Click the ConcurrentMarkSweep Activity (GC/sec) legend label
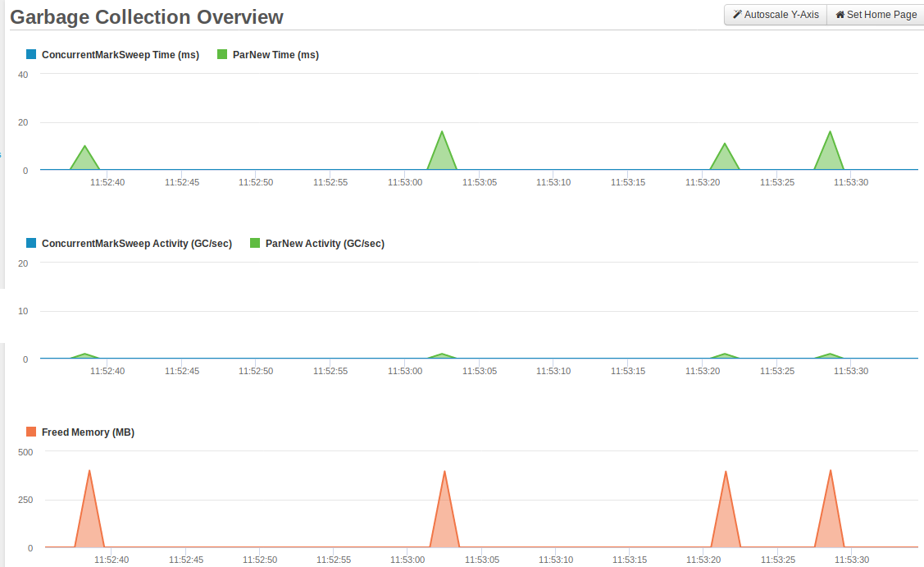The height and width of the screenshot is (567, 924). tap(137, 244)
